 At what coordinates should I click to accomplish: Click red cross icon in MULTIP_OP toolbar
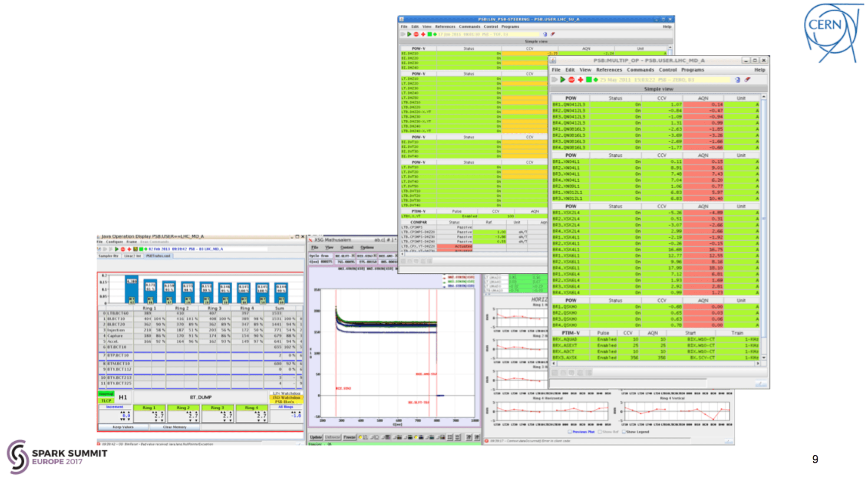point(580,80)
